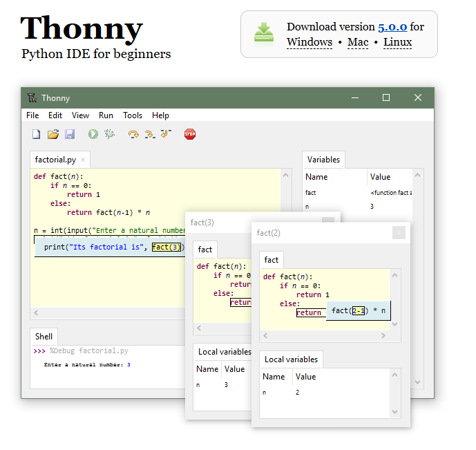The height and width of the screenshot is (450, 476).
Task: Click value 3 of n in Variables panel
Action: click(372, 207)
